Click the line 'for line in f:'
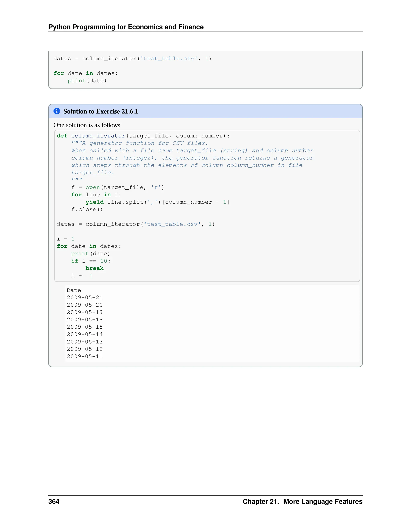The height and width of the screenshot is (532, 411). 96,195
